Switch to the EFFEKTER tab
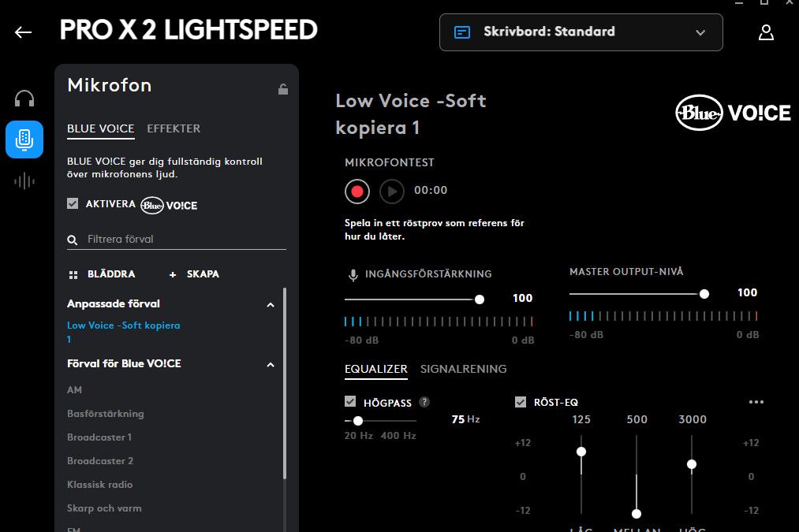The image size is (799, 532). tap(174, 128)
